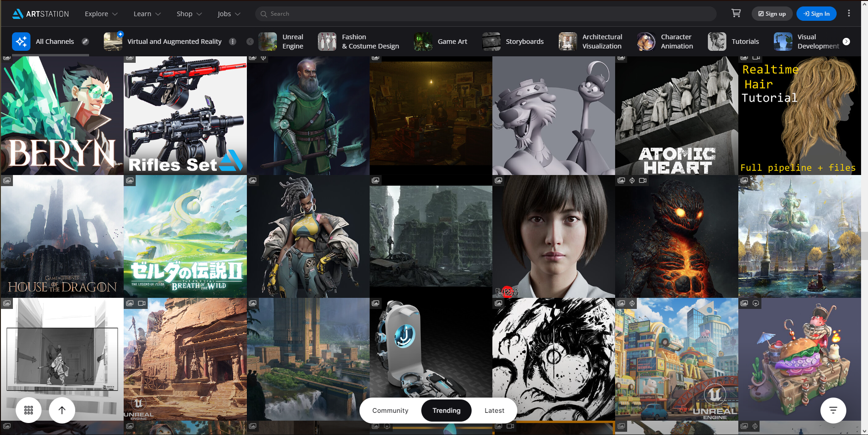Viewport: 868px width, 435px height.
Task: Switch to the Community tab
Action: tap(390, 411)
